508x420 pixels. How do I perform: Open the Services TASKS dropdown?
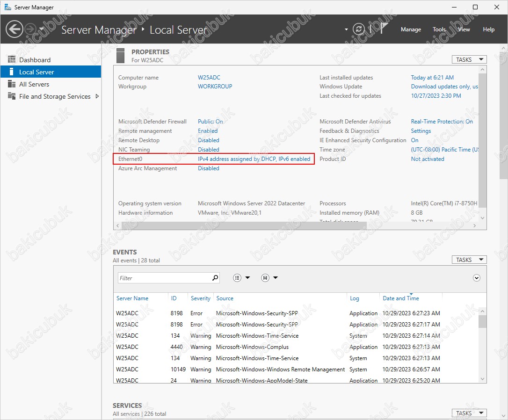[469, 413]
